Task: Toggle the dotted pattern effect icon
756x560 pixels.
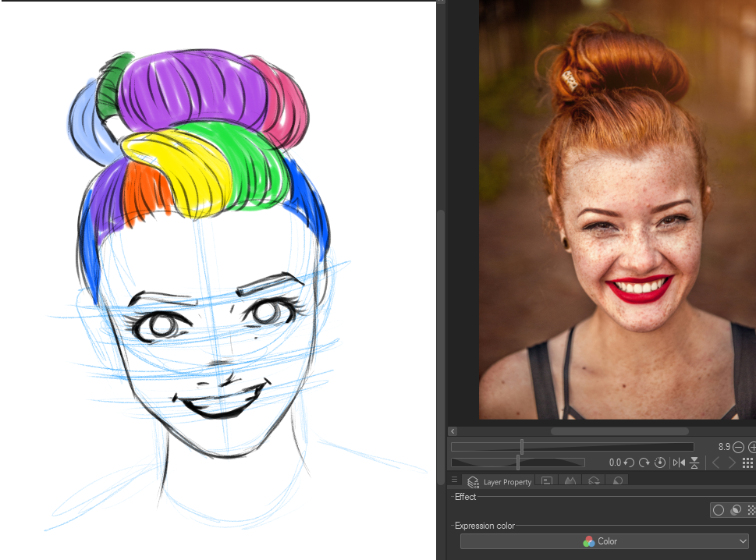Action: tap(751, 510)
